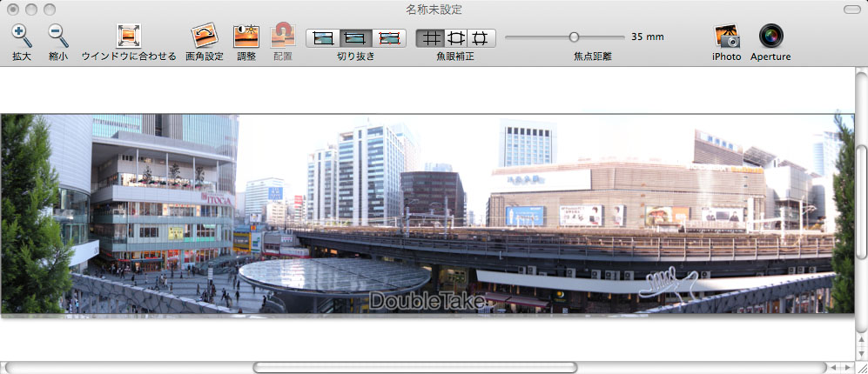Click the 名称未設定 window title
The width and height of the screenshot is (868, 374).
[x=434, y=10]
